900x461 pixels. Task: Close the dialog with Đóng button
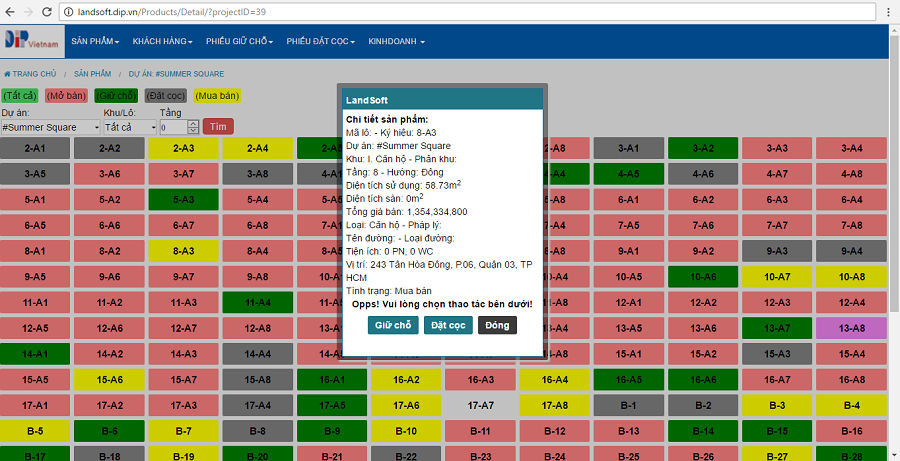pos(497,325)
